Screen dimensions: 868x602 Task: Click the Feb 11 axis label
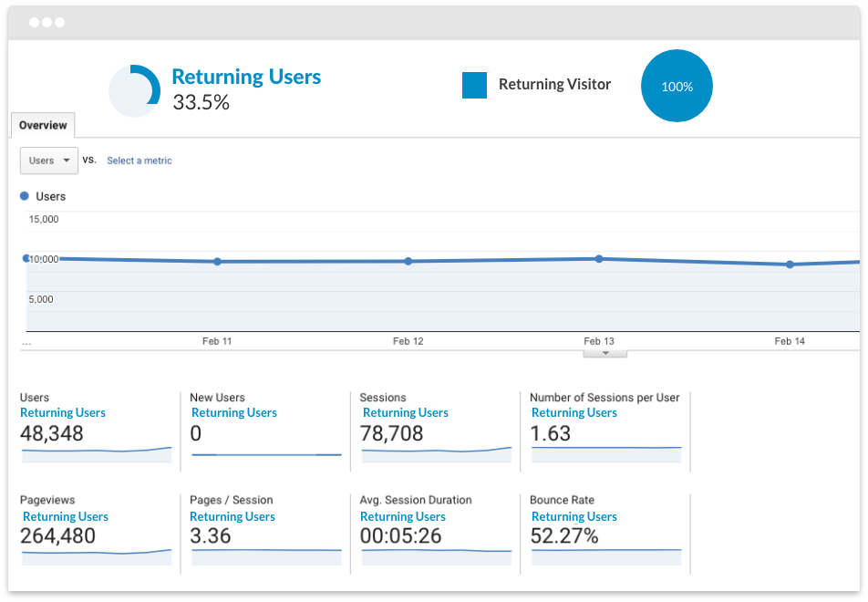coord(218,340)
